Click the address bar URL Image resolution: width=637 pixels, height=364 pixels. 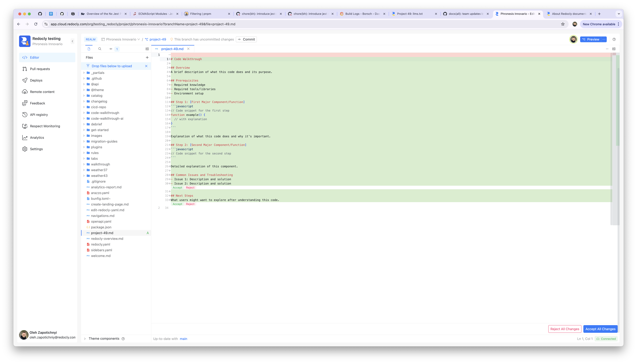click(x=143, y=24)
